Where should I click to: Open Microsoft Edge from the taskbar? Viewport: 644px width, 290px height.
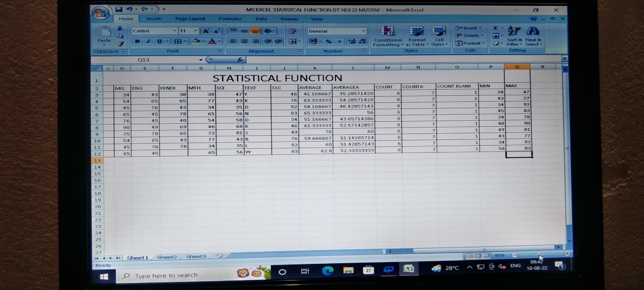point(327,271)
